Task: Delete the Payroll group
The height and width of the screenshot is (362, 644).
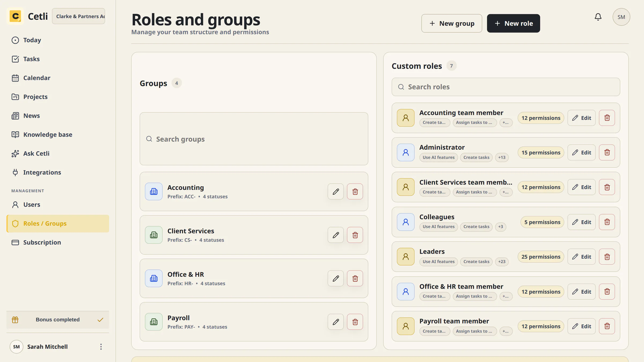Action: coord(355,322)
